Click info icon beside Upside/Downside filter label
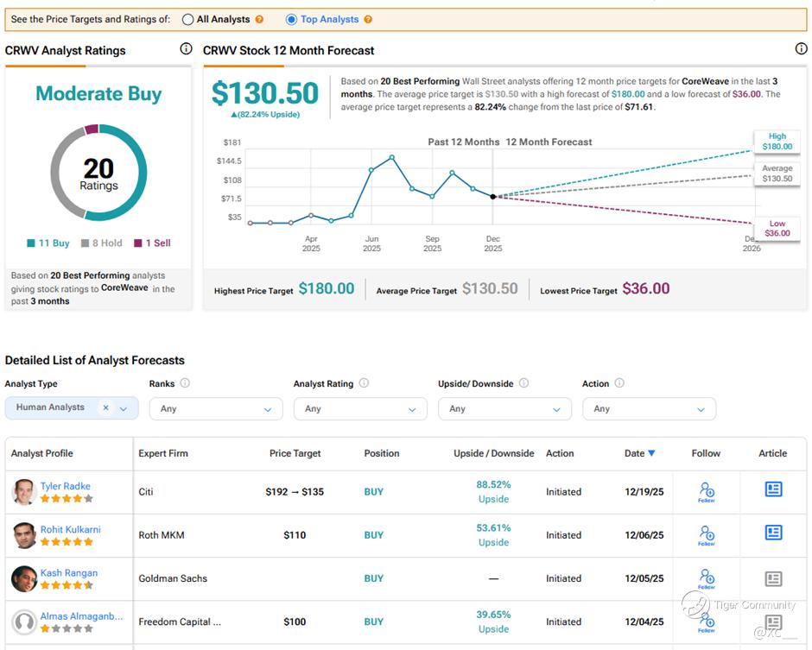The image size is (812, 650). 524,383
